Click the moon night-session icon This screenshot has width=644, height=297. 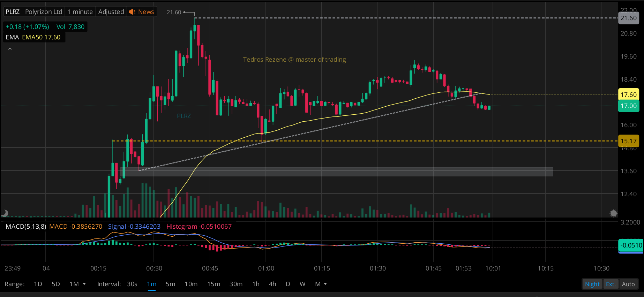coord(5,213)
